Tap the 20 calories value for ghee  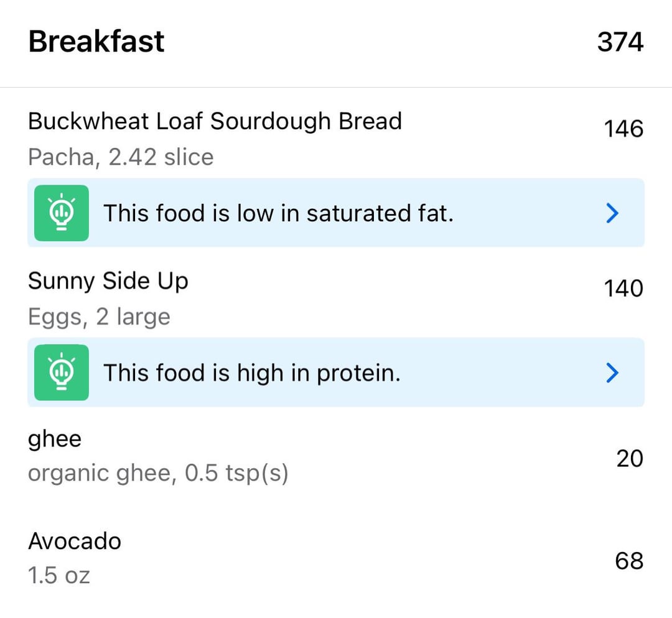click(630, 458)
